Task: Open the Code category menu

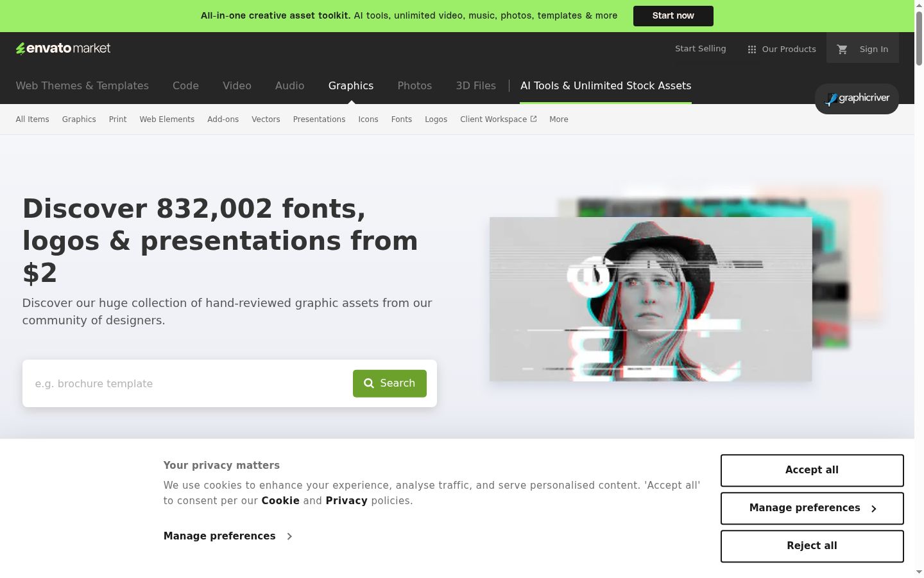Action: pyautogui.click(x=185, y=85)
